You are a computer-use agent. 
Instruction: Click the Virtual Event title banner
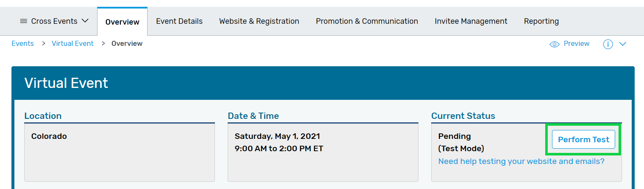click(x=323, y=83)
